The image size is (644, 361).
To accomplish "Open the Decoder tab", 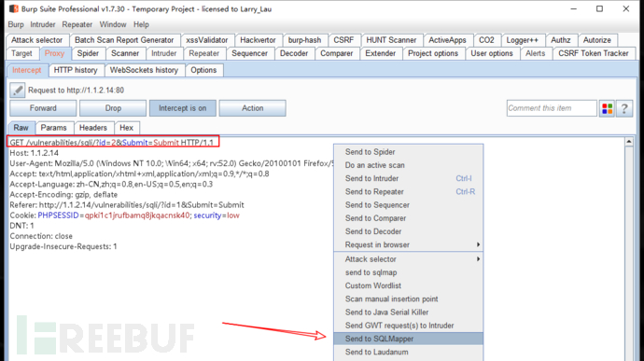I will [x=294, y=53].
